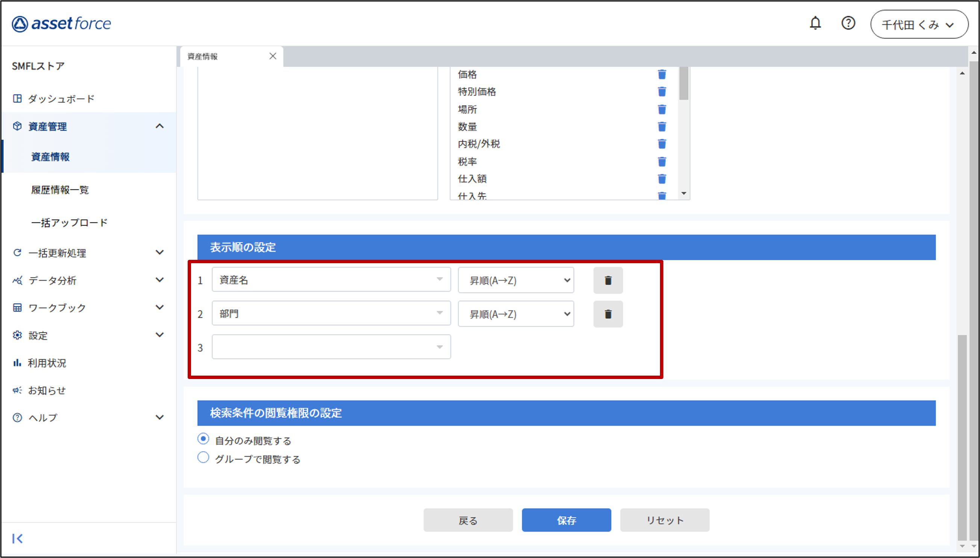Select グループで閲覧する radio button
This screenshot has width=980, height=558.
coord(203,457)
